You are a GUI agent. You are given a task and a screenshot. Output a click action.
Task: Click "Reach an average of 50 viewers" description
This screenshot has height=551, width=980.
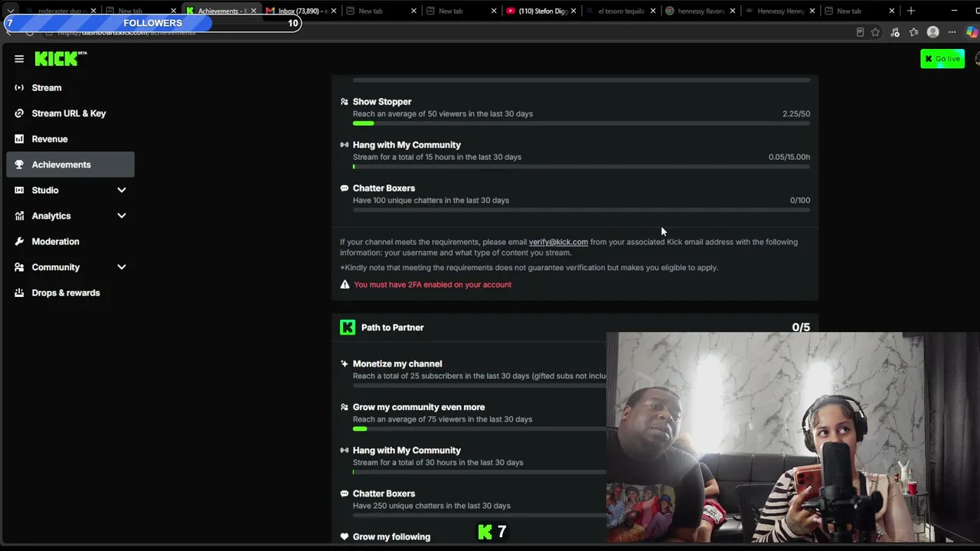(x=443, y=114)
